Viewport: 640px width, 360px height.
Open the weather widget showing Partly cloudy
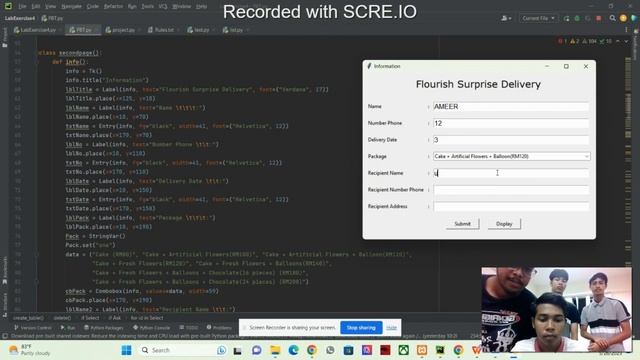(29, 350)
